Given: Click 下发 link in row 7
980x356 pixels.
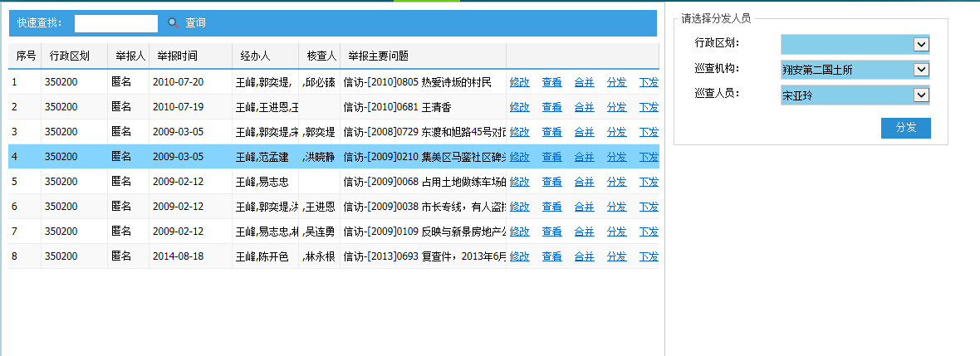Looking at the screenshot, I should [649, 231].
